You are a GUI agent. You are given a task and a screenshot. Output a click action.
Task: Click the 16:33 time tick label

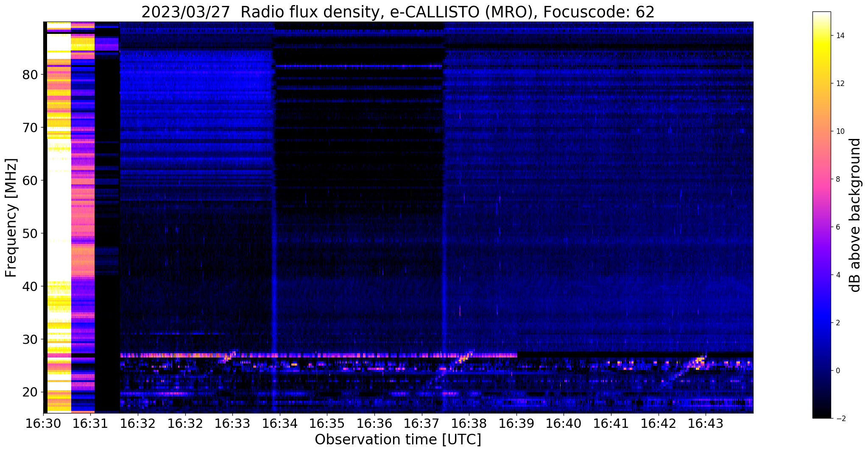[x=232, y=423]
